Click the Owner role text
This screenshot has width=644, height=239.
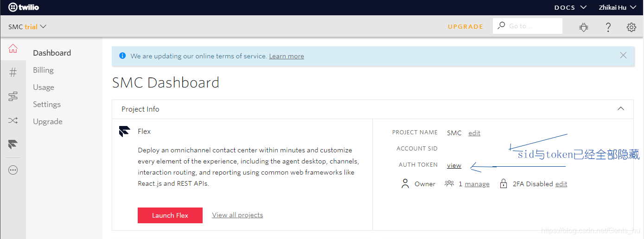pyautogui.click(x=425, y=184)
